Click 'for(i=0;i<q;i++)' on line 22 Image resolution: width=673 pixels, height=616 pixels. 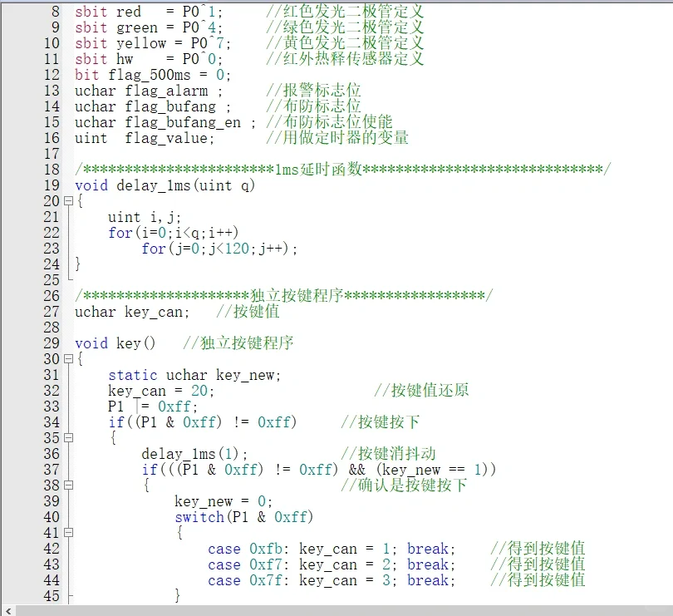174,233
